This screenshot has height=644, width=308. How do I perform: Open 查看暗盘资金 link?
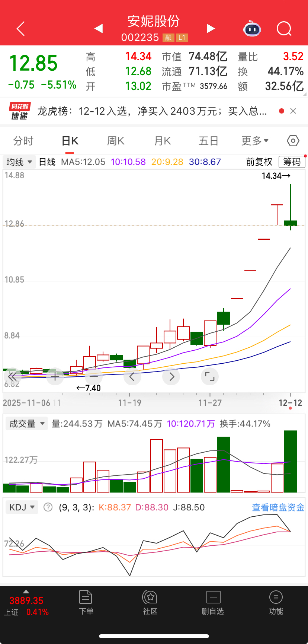pos(278,507)
